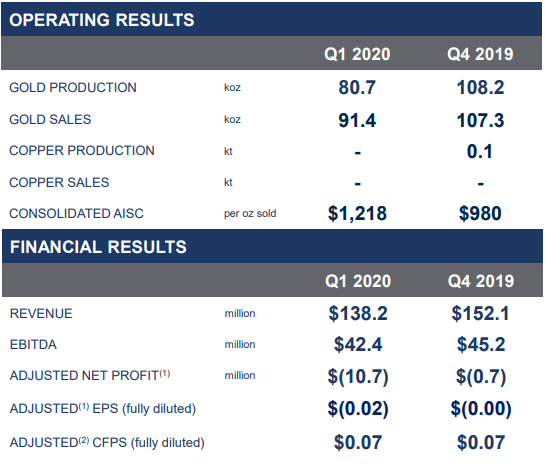
Task: Click the ADJUSTED NET PROFIT label
Action: click(x=90, y=375)
